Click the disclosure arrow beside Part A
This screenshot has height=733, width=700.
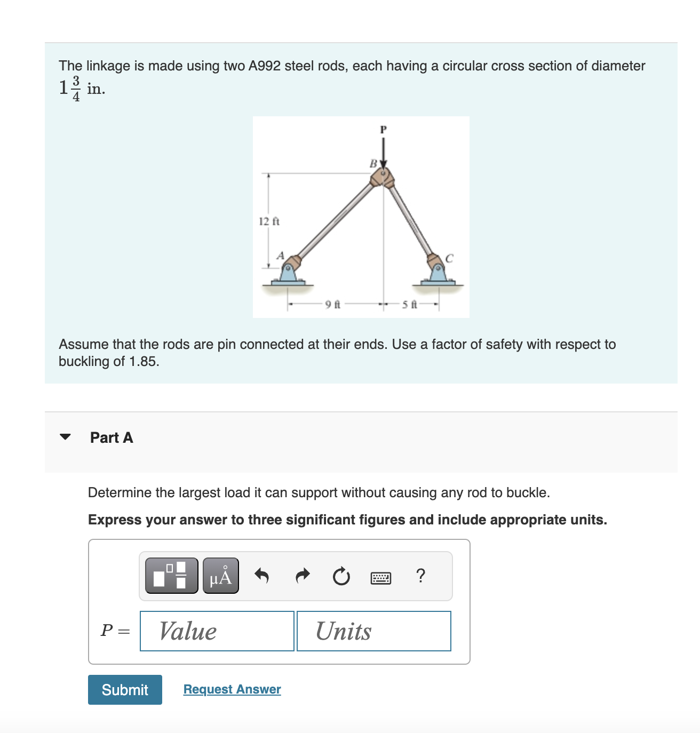coord(65,437)
